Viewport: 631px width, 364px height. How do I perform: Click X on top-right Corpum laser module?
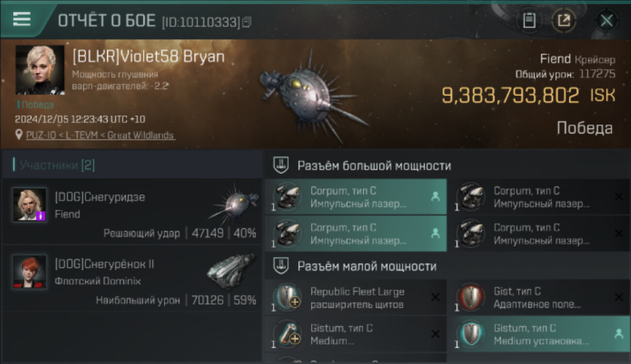pos(618,197)
